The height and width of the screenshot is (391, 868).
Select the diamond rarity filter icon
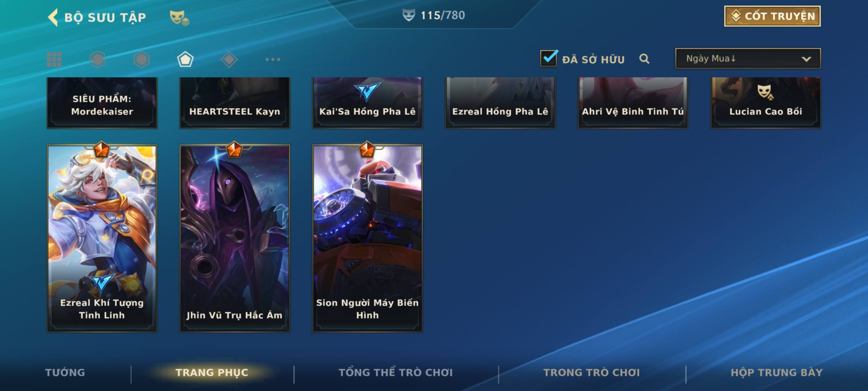[x=229, y=59]
